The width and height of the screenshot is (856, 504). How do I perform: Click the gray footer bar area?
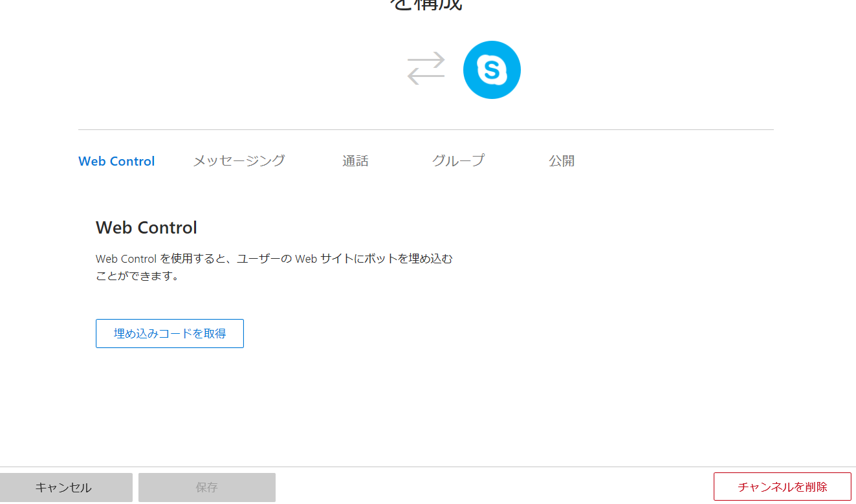point(427,487)
